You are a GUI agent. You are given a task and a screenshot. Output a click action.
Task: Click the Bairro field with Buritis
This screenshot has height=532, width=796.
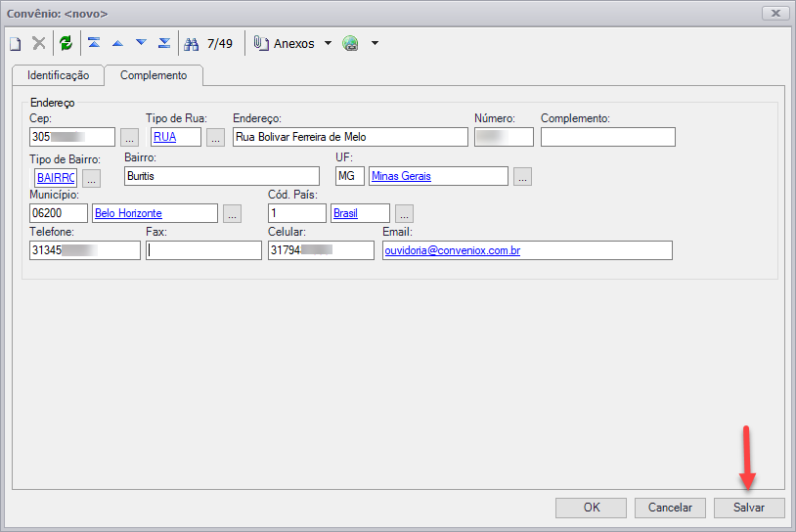[222, 176]
